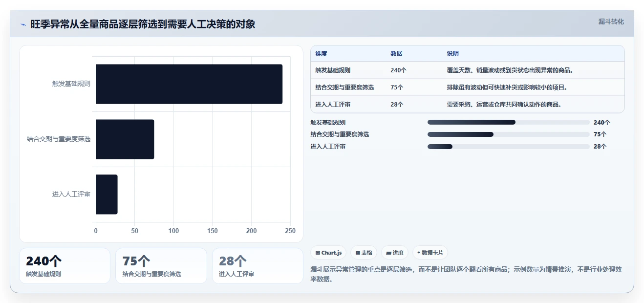Click the 维度 table column header
The width and height of the screenshot is (644, 303).
321,54
